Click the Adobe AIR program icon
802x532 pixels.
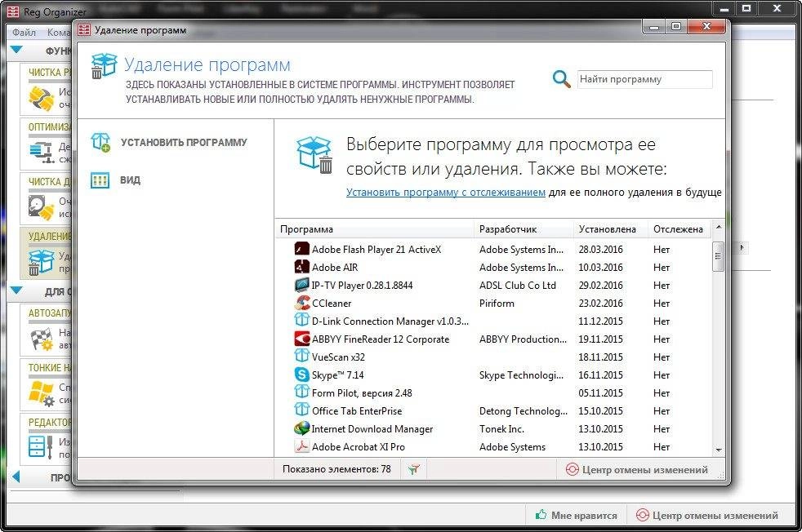(302, 267)
